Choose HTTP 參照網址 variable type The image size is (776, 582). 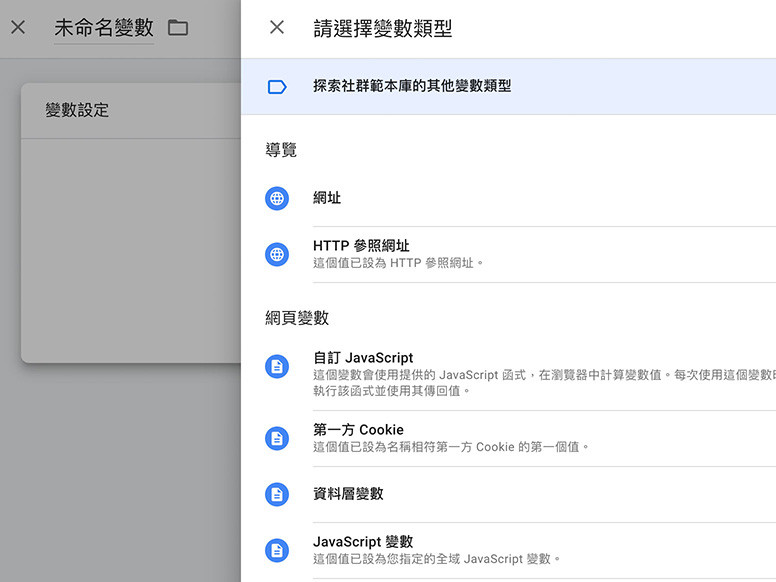point(508,254)
